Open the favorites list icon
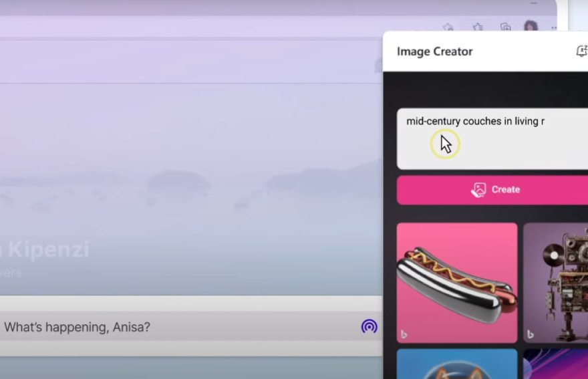588x379 pixels. click(478, 27)
